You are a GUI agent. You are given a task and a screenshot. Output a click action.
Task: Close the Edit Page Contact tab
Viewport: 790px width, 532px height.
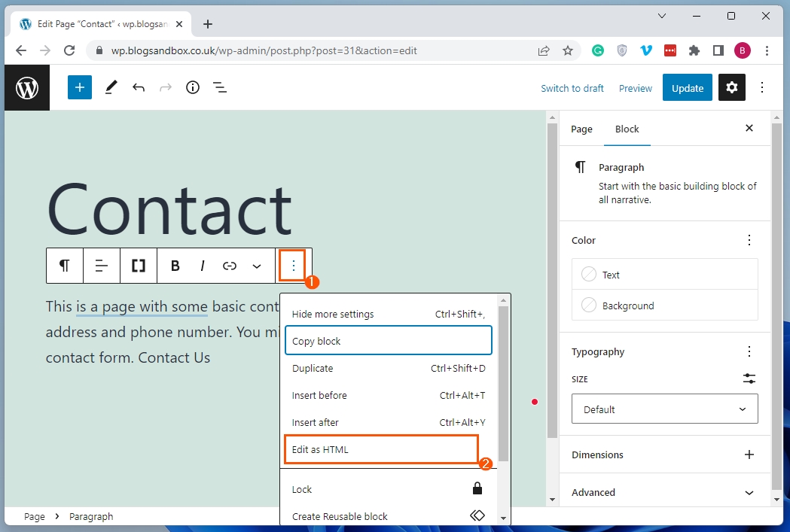178,24
